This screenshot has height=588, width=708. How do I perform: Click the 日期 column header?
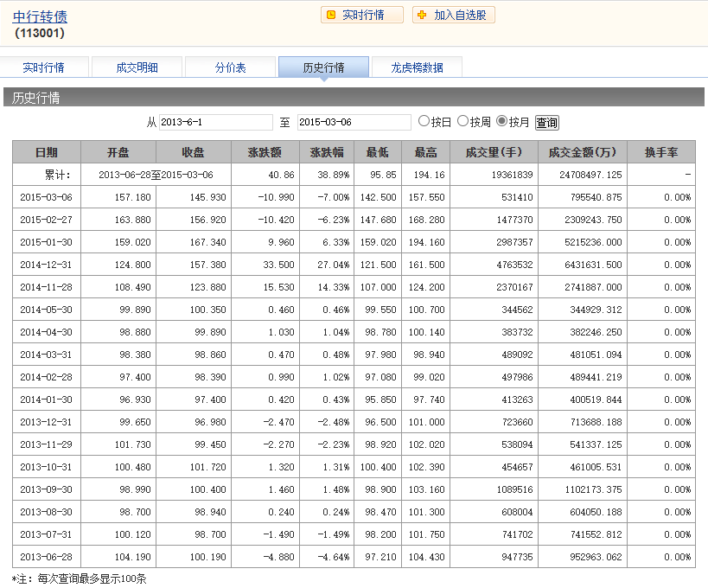47,152
